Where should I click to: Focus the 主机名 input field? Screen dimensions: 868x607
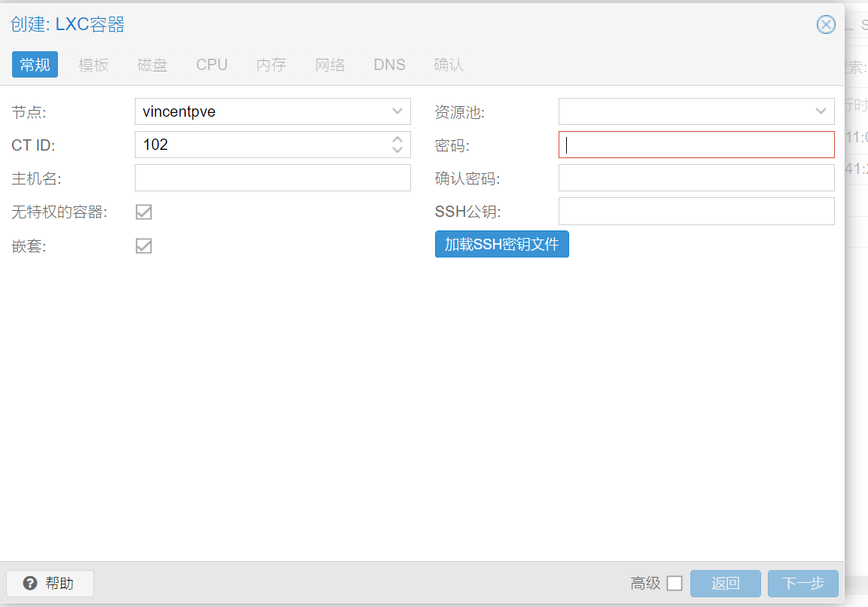point(273,178)
